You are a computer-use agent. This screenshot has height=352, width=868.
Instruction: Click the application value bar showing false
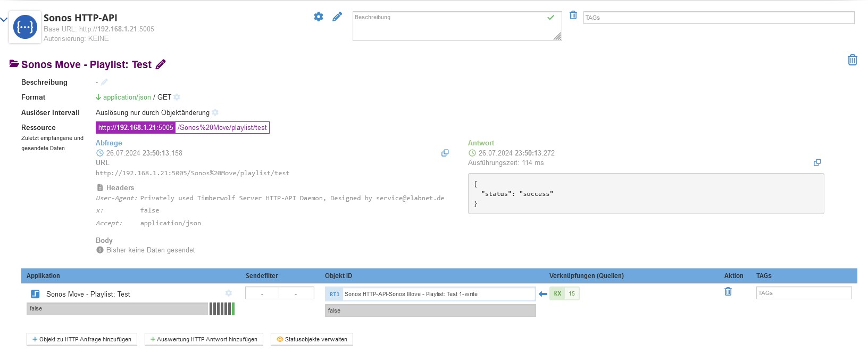117,309
